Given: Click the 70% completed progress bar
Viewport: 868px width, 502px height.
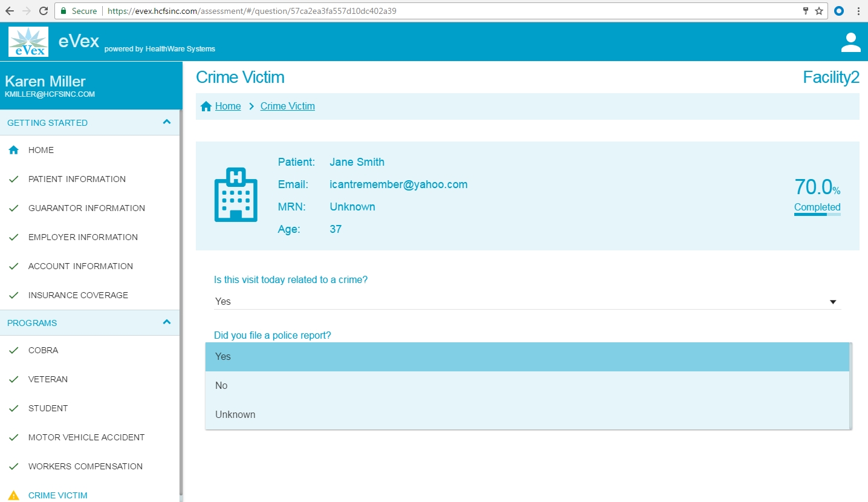Looking at the screenshot, I should pyautogui.click(x=817, y=214).
